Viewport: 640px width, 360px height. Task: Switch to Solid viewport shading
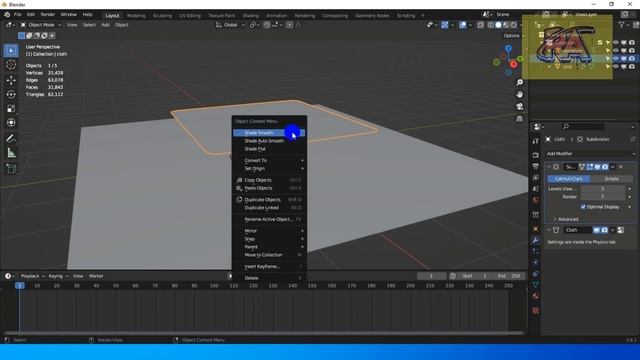(498, 25)
